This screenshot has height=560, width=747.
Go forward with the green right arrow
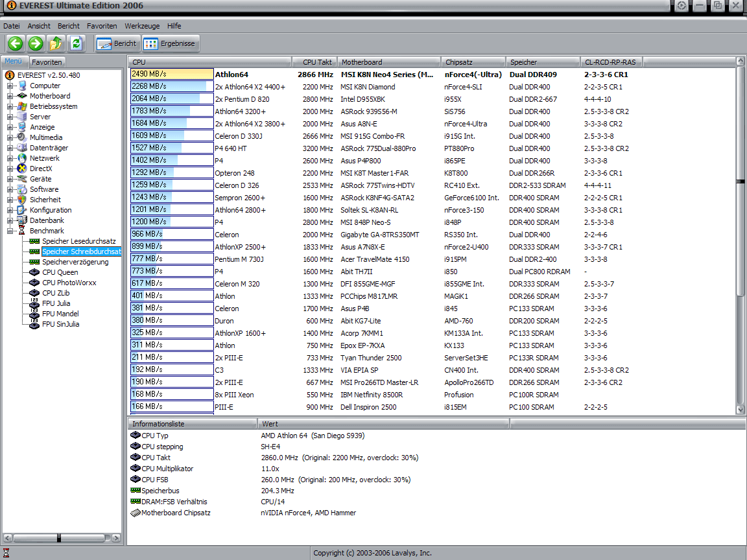coord(35,43)
